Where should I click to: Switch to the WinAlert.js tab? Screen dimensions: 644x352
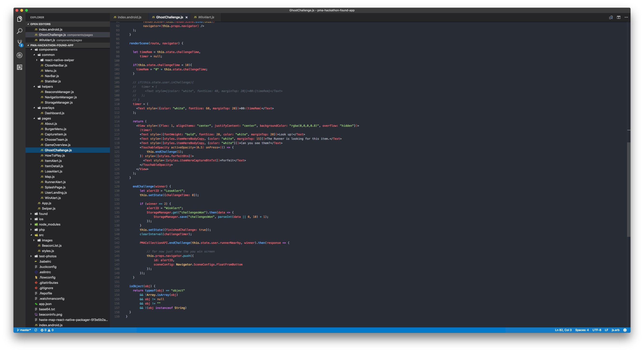coord(206,17)
